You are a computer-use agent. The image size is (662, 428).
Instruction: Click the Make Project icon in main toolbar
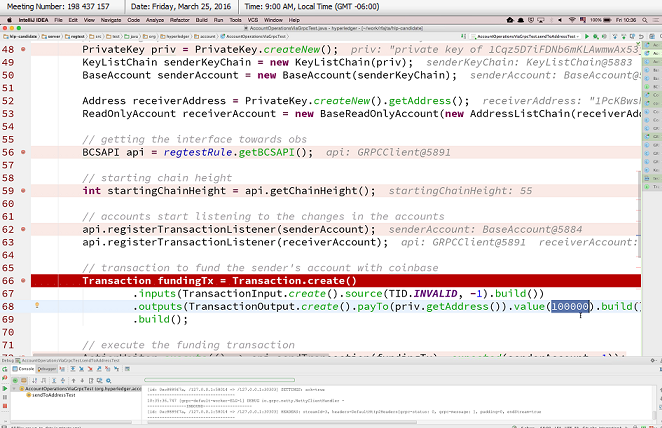463,36
